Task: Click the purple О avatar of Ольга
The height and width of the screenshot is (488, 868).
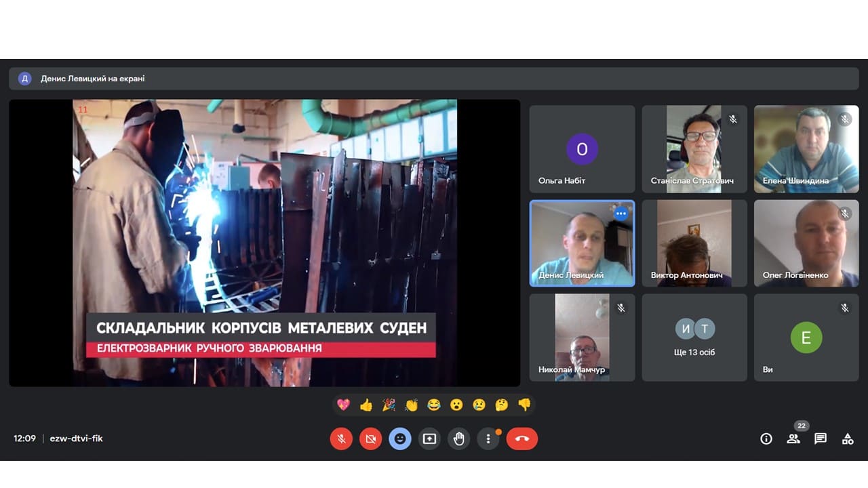Action: (x=582, y=149)
